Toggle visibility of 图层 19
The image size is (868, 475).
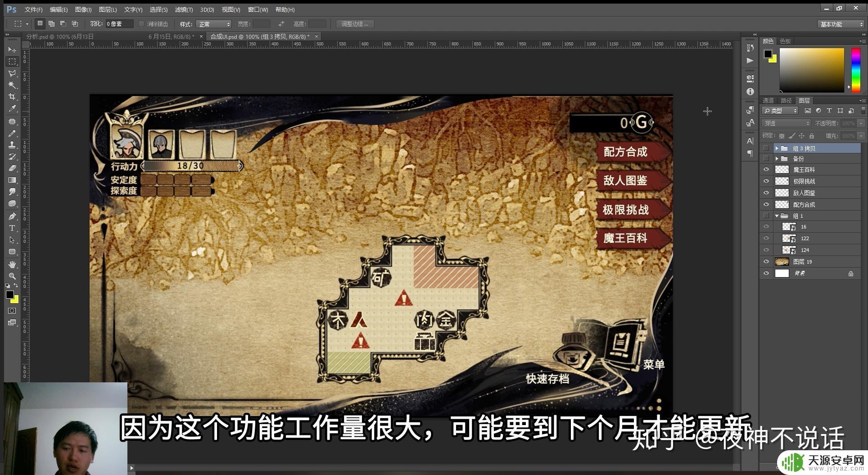(766, 262)
